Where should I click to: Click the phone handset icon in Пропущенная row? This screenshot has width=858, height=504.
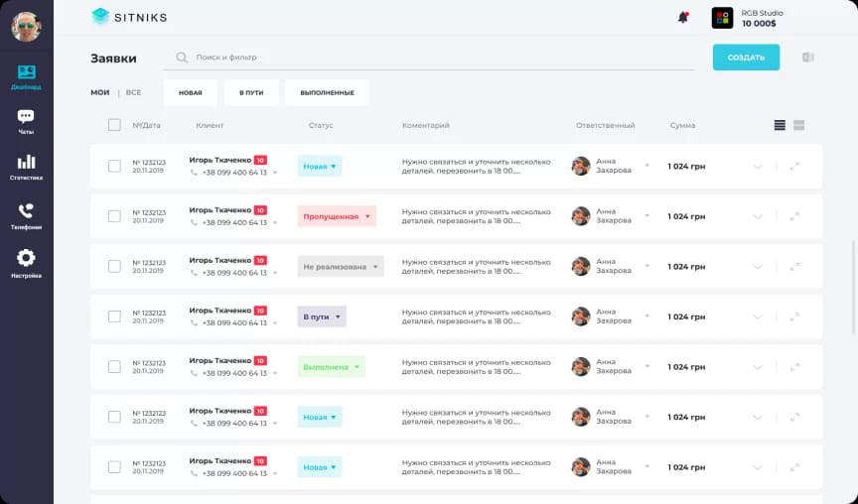point(194,222)
